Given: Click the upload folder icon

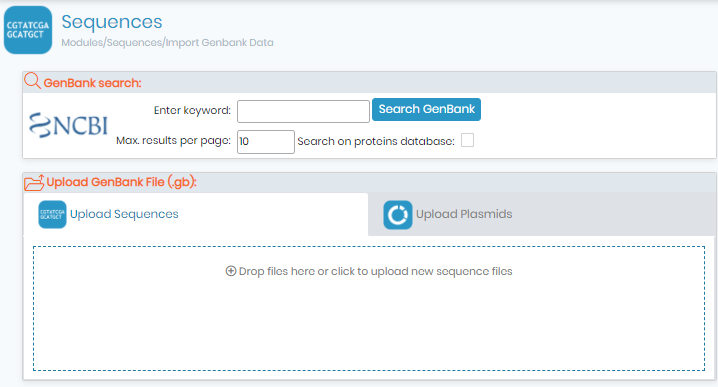Looking at the screenshot, I should [x=34, y=182].
